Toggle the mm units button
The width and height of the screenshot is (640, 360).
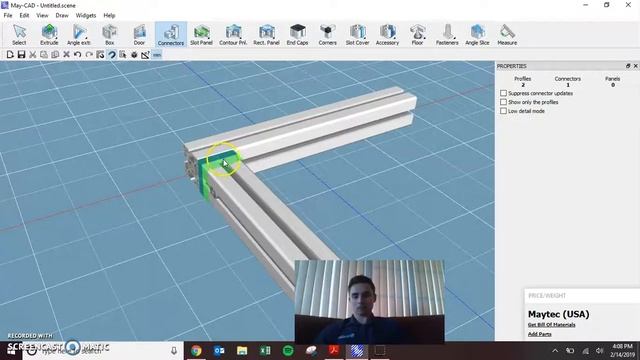pos(157,55)
